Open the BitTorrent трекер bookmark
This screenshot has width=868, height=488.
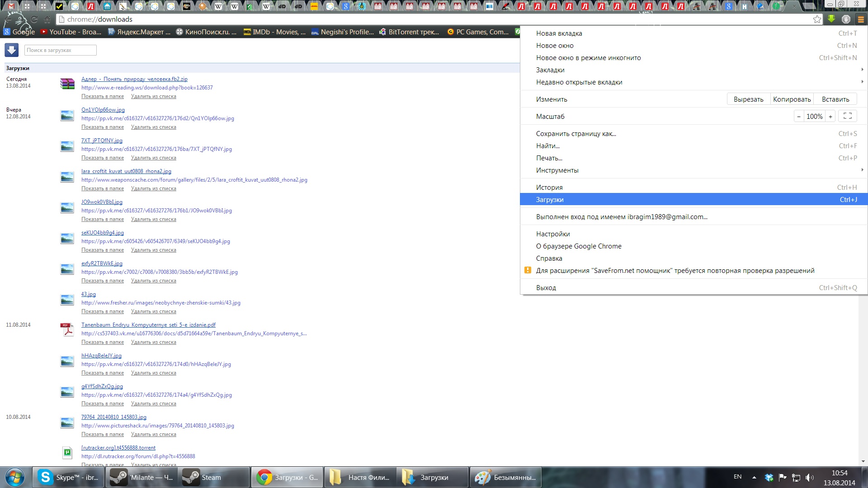point(409,32)
